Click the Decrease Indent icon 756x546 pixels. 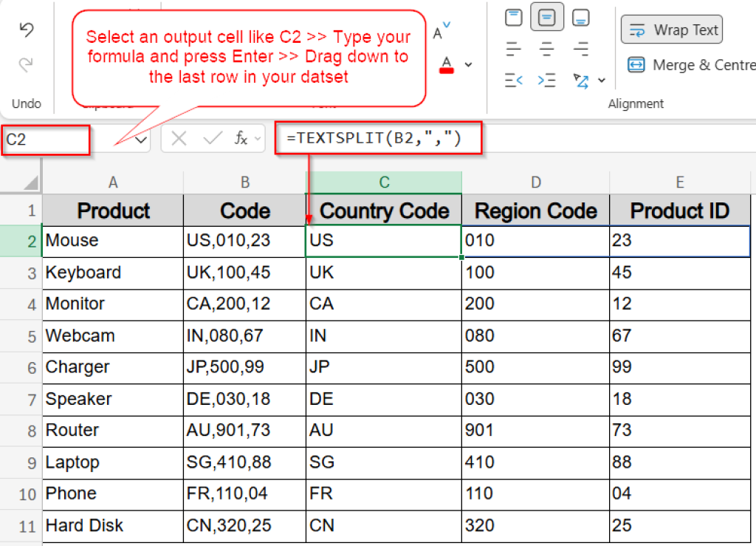coord(513,80)
